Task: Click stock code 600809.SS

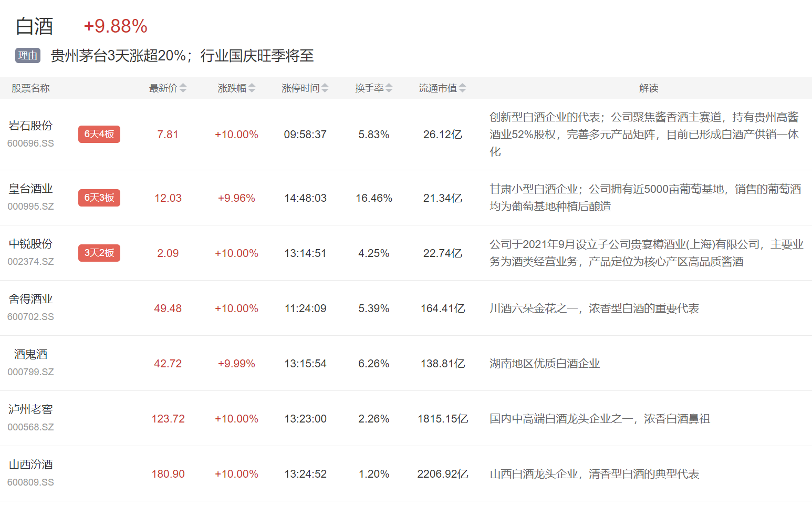Action: click(30, 482)
